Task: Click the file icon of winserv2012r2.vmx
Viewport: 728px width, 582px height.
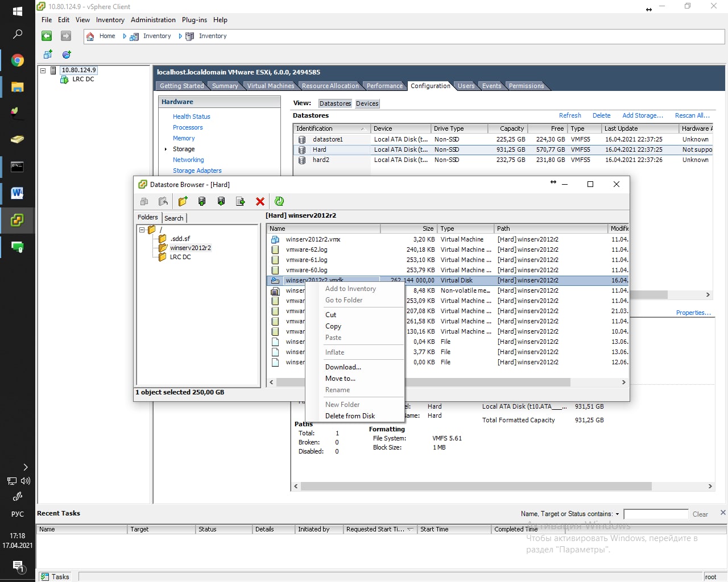Action: point(275,240)
